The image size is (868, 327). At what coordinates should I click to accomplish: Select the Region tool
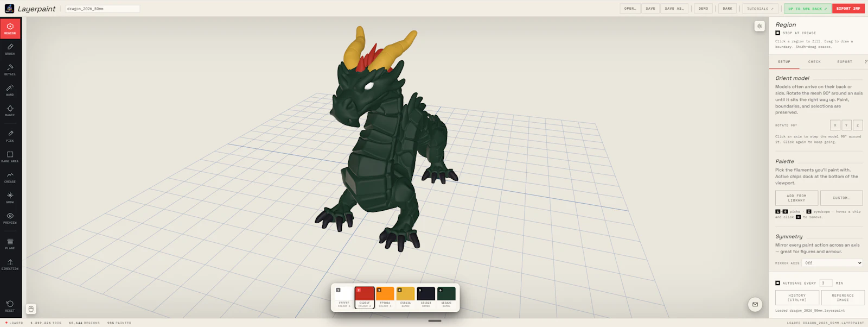10,29
